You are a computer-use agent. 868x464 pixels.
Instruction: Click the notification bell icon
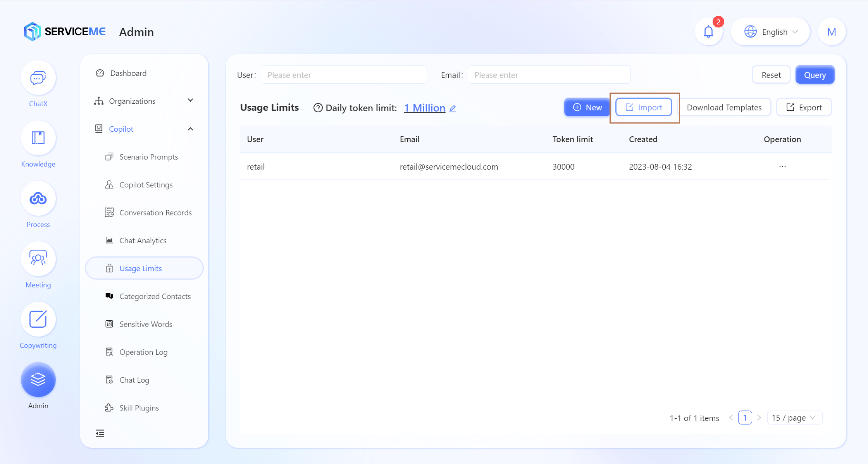coord(708,32)
